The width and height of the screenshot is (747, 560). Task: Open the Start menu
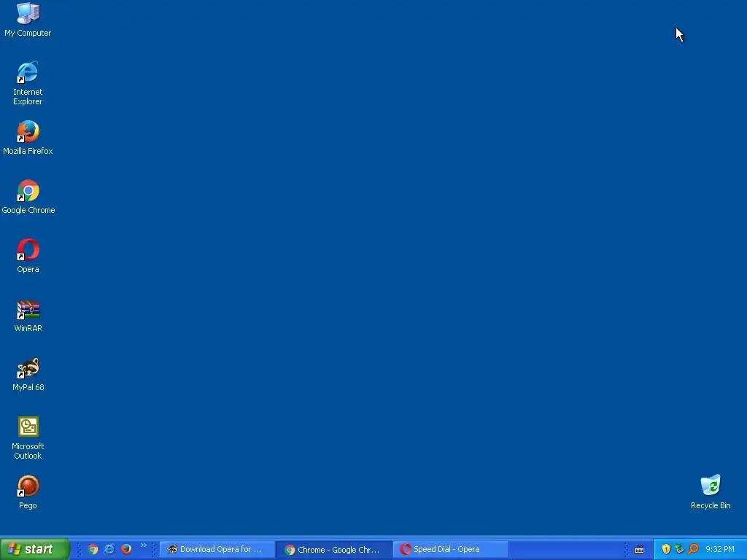(x=34, y=549)
